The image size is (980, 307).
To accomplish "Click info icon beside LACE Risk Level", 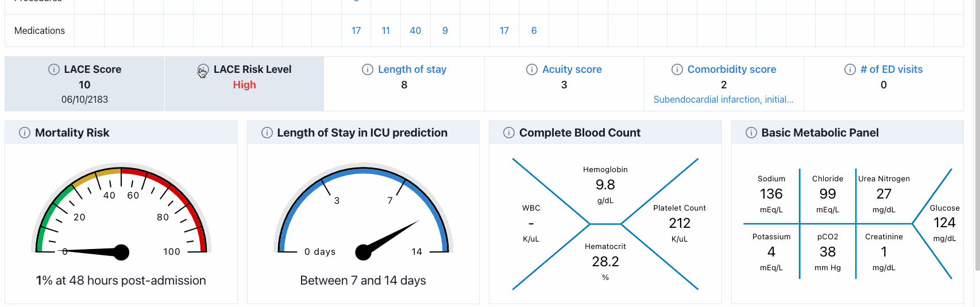I will (x=203, y=69).
